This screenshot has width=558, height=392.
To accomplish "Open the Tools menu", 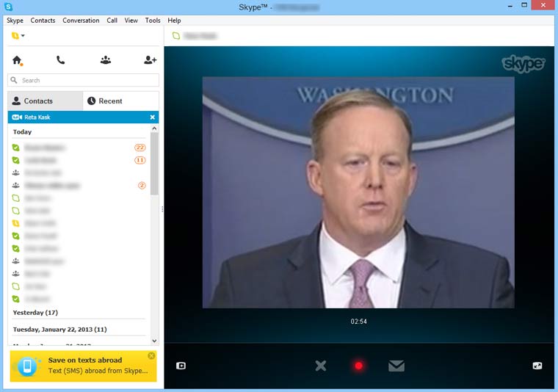I will [x=153, y=21].
